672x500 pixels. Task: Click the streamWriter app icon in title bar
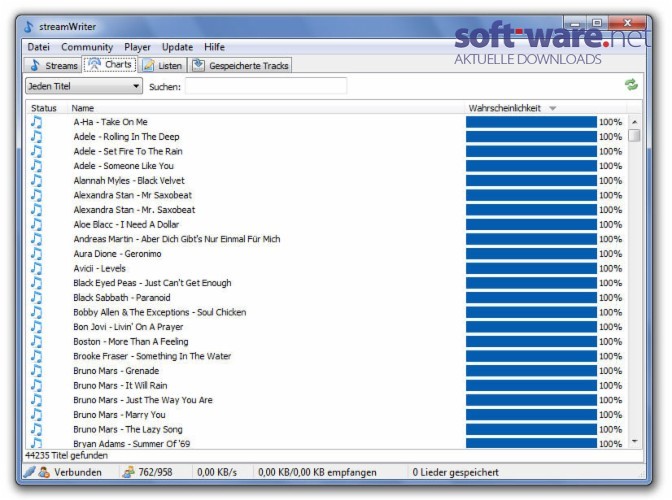tap(28, 27)
